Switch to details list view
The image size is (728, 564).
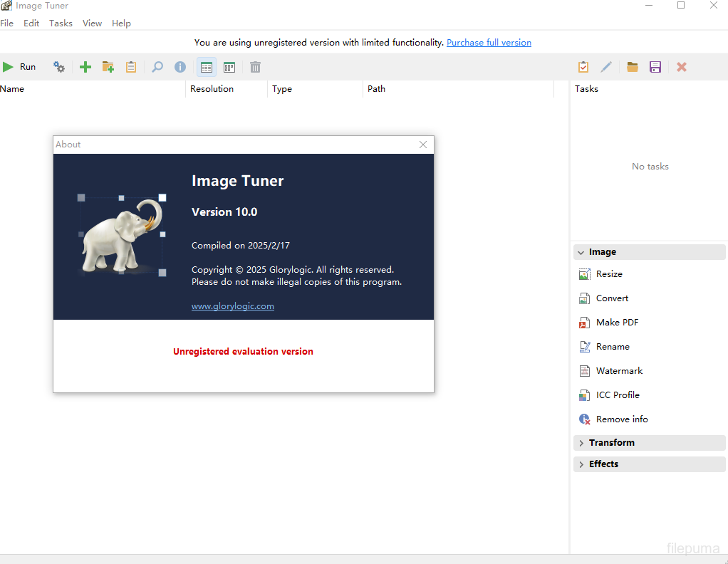point(207,68)
